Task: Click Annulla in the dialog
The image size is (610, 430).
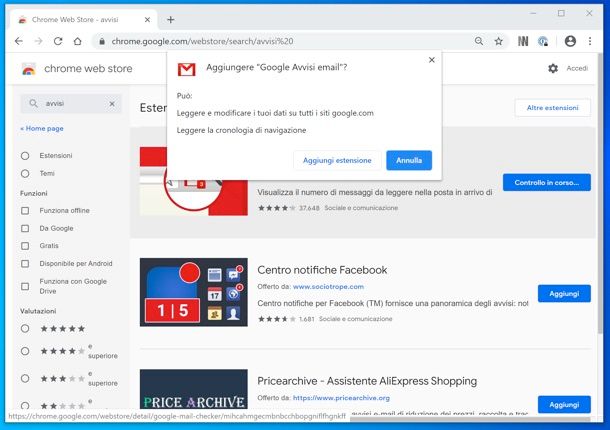Action: [409, 160]
